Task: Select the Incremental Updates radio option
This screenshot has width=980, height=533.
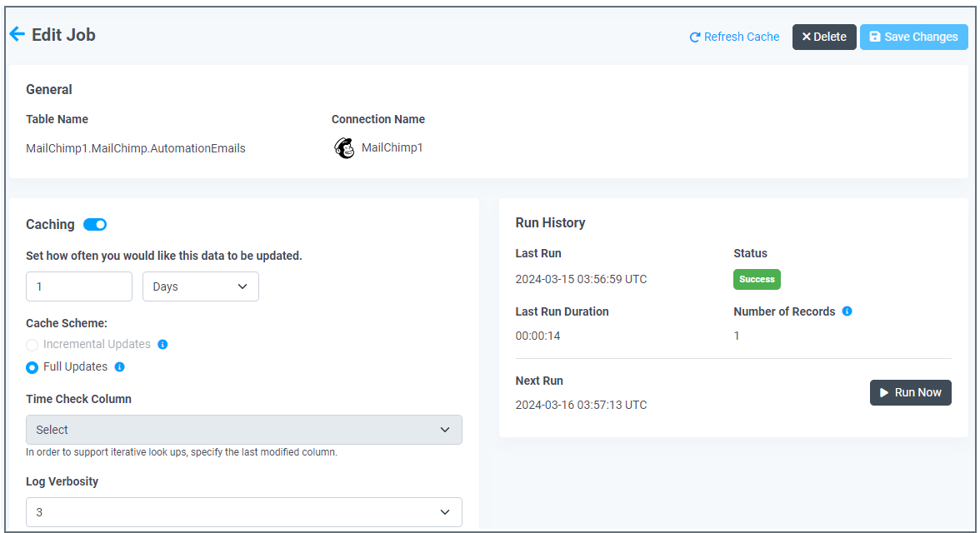Action: tap(32, 345)
